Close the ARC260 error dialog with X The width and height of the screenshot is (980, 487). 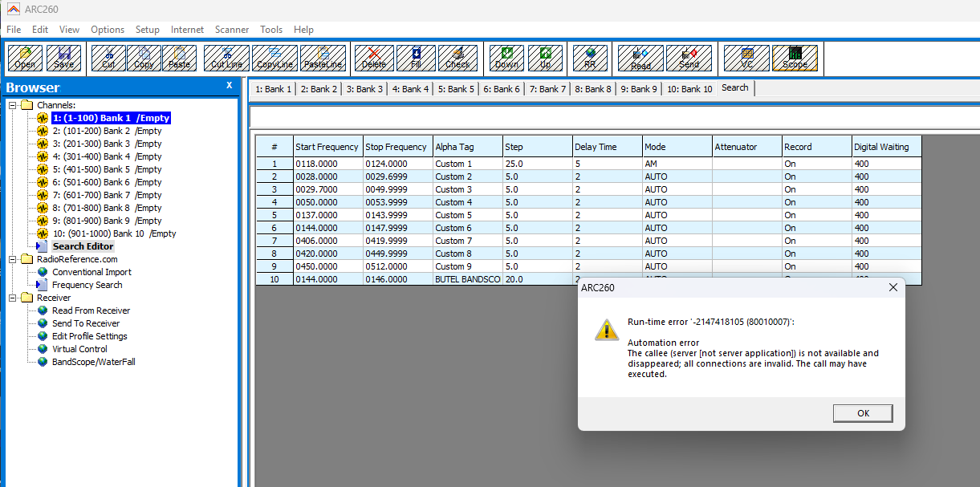tap(893, 287)
